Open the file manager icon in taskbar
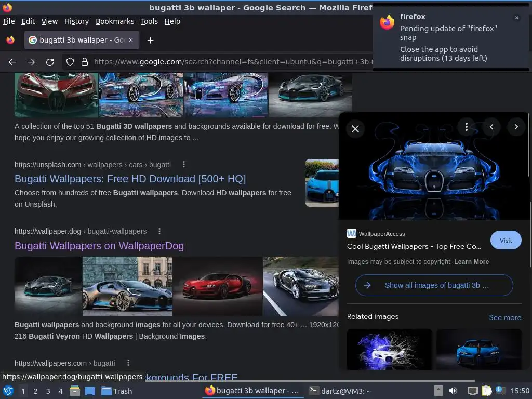Image resolution: width=532 pixels, height=399 pixels. [74, 391]
